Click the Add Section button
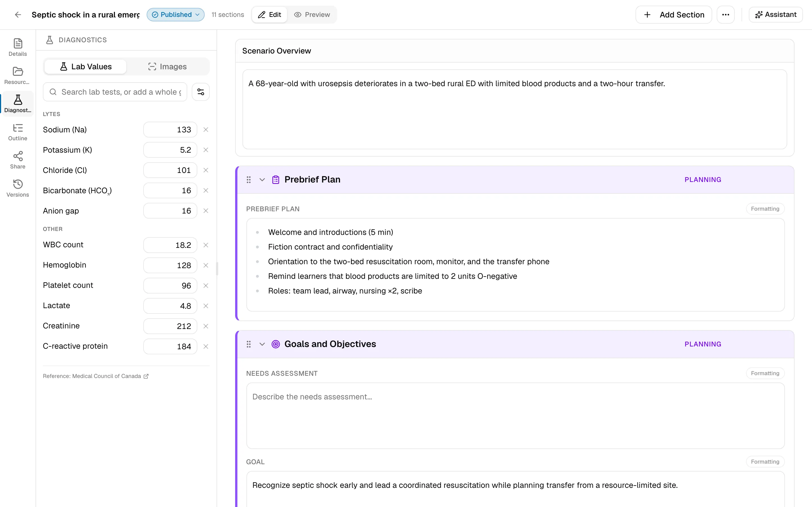 coord(673,14)
